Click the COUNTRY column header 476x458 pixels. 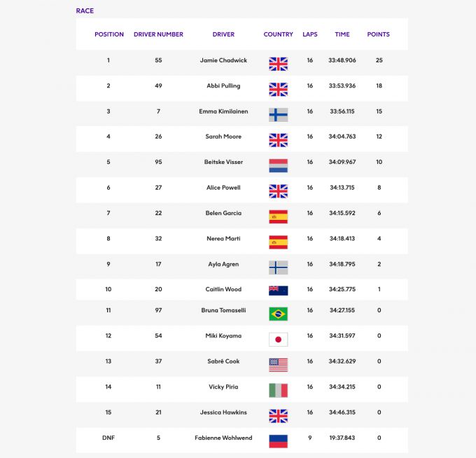(278, 34)
